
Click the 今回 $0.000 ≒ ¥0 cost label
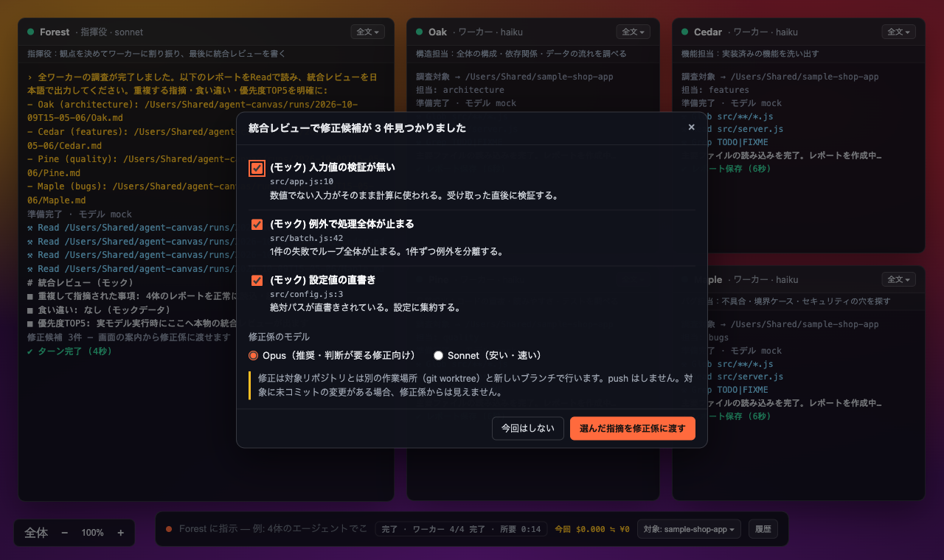click(592, 529)
